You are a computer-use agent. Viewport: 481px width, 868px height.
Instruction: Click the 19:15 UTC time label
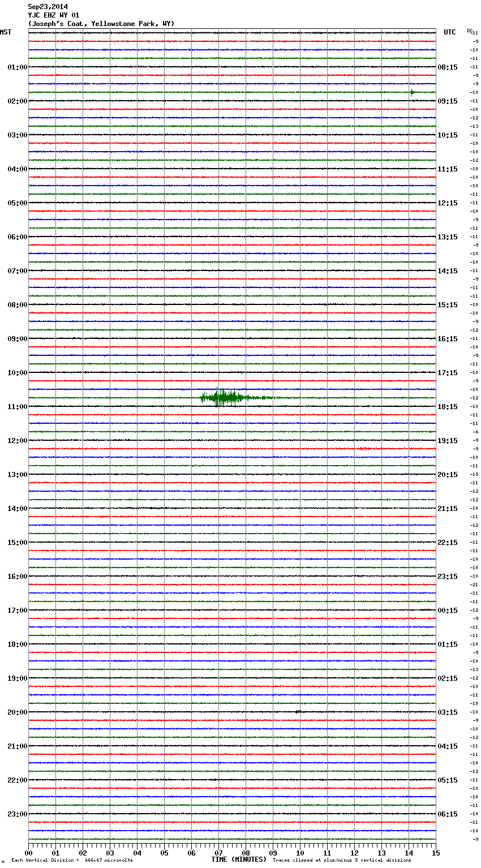coord(448,441)
